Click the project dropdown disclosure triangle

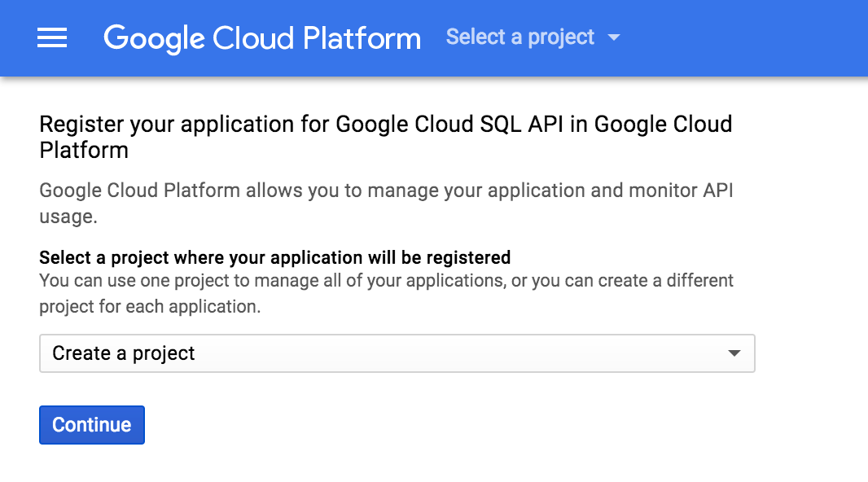coord(735,353)
